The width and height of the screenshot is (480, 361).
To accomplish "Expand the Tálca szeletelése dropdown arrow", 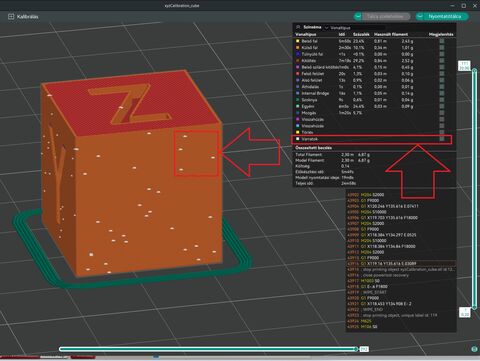I will pyautogui.click(x=358, y=16).
